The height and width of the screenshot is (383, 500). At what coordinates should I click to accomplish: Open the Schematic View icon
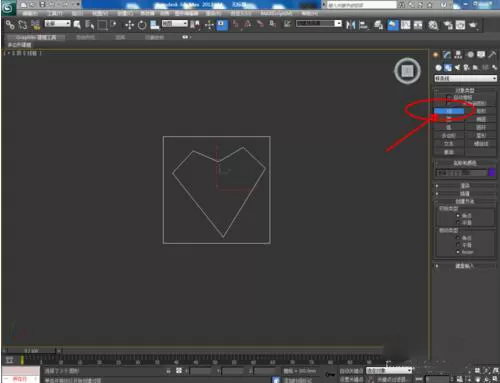418,25
